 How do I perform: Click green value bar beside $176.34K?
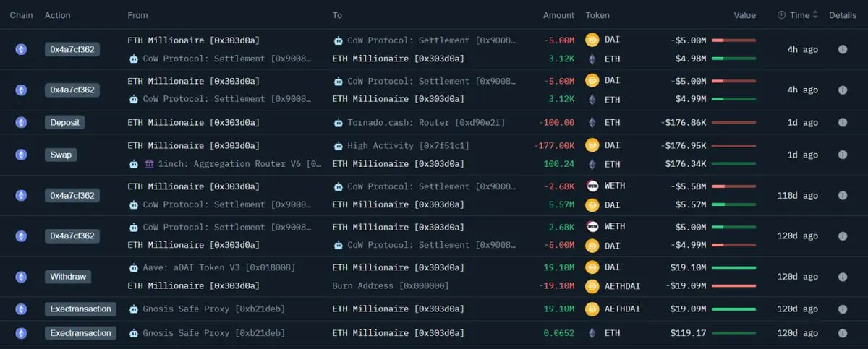click(x=733, y=164)
